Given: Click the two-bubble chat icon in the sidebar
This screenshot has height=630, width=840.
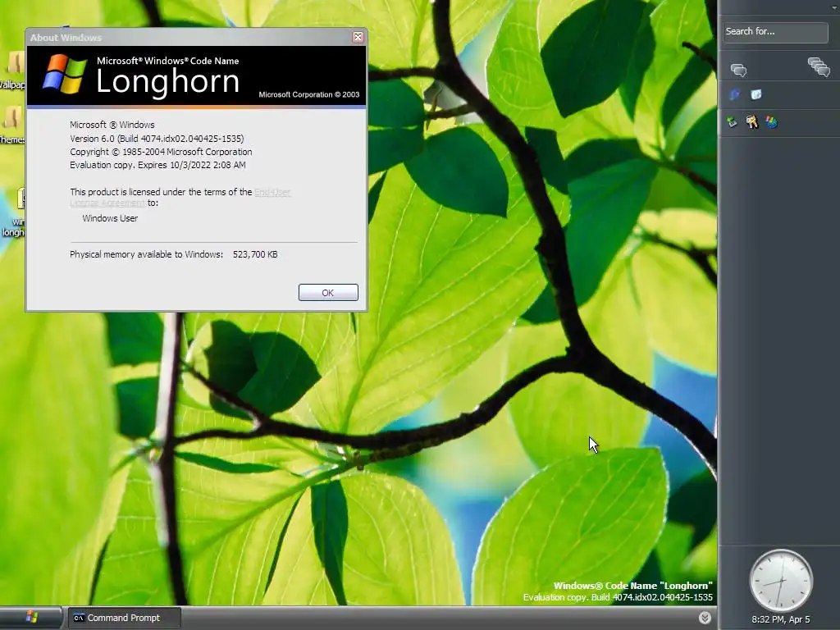Looking at the screenshot, I should [738, 71].
